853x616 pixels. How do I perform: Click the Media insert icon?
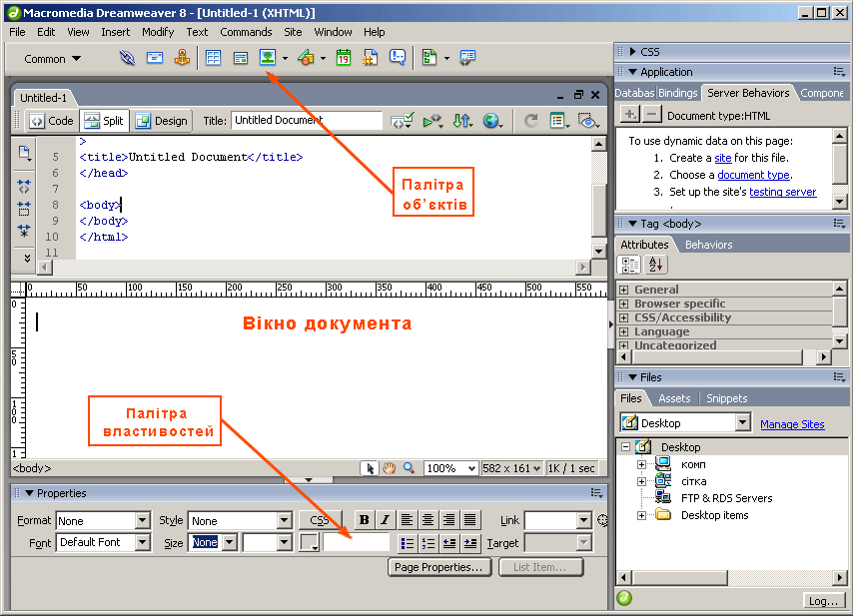click(x=306, y=58)
